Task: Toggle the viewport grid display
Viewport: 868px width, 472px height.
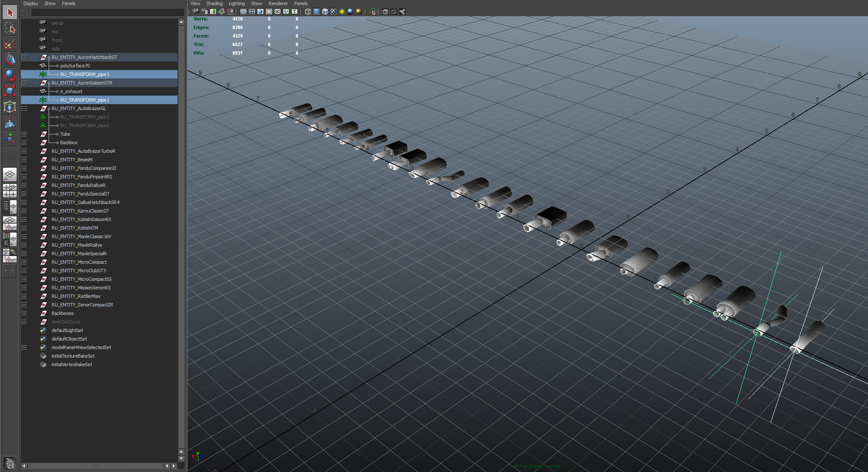Action: click(243, 12)
